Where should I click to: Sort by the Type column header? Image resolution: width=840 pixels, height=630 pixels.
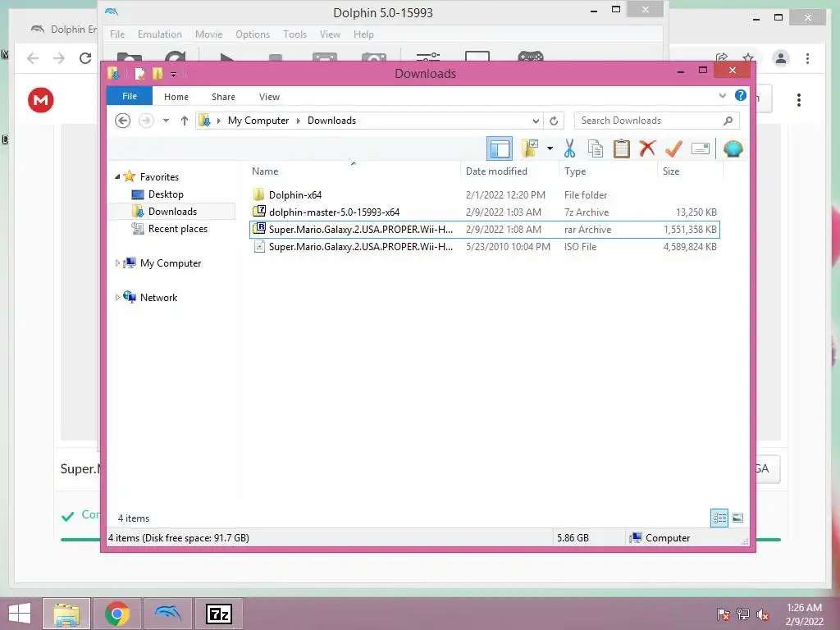pos(608,171)
